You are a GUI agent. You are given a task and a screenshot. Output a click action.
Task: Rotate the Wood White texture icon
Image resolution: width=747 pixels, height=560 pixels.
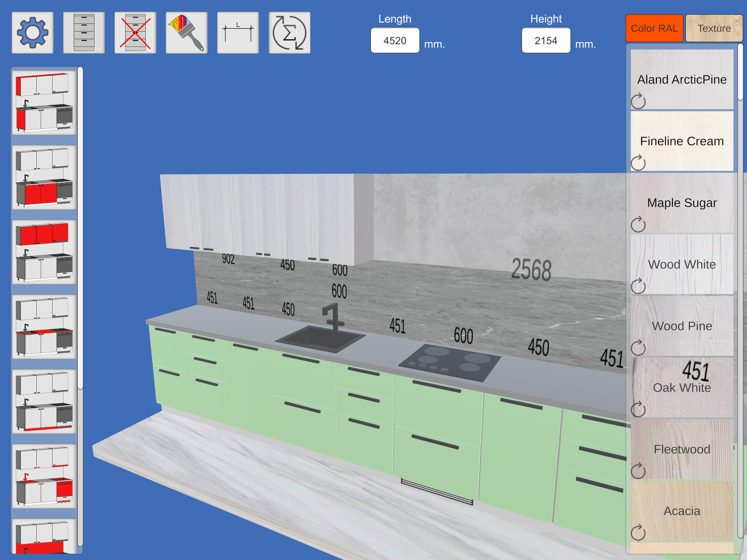coord(638,286)
